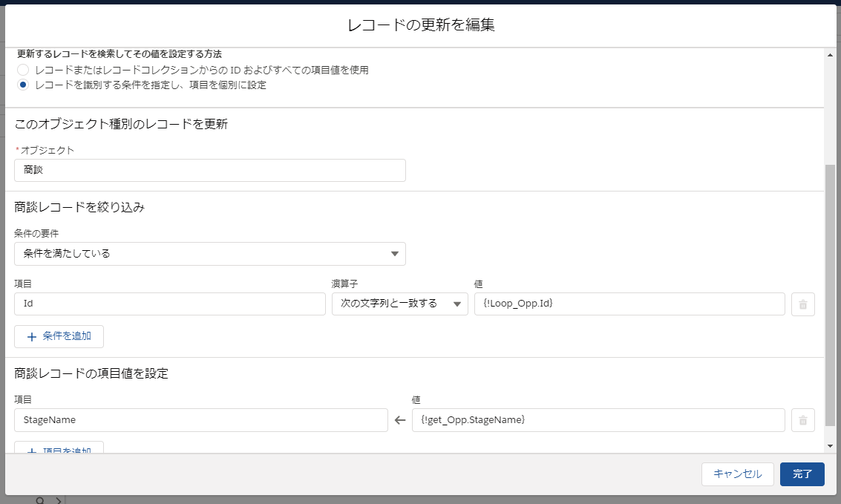Open the 条件の要件 dropdown showing 条件を満たしている
841x504 pixels.
(210, 253)
